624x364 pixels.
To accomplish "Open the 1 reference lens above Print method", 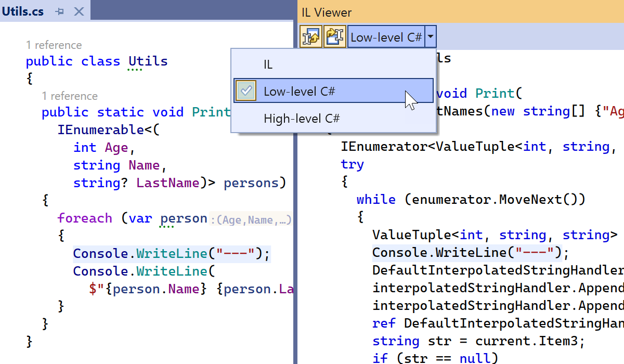I will (70, 96).
